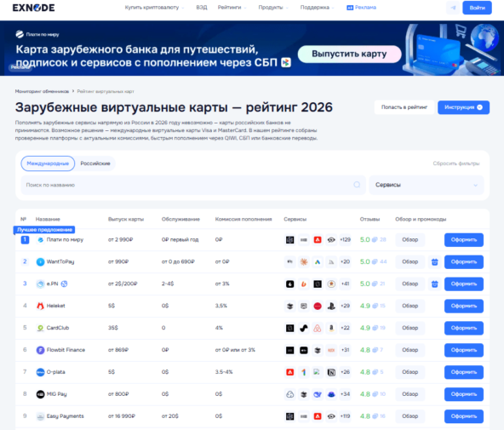The height and width of the screenshot is (430, 504).
Task: Click Оформить for Easy Payments
Action: click(464, 416)
